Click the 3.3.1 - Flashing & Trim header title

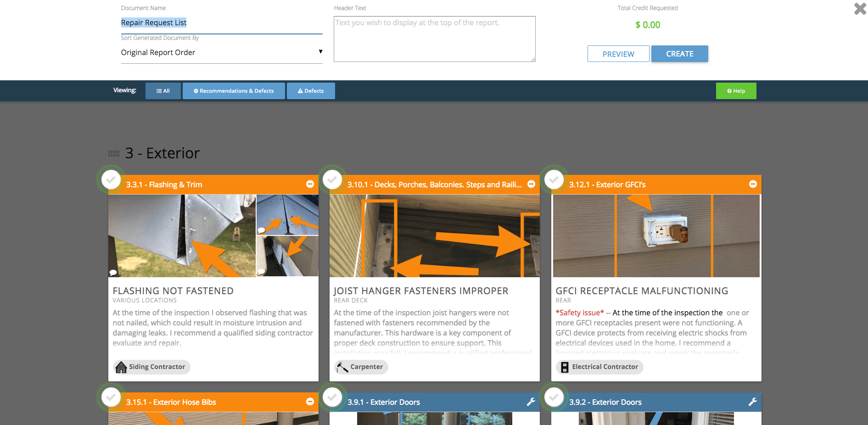coord(164,185)
